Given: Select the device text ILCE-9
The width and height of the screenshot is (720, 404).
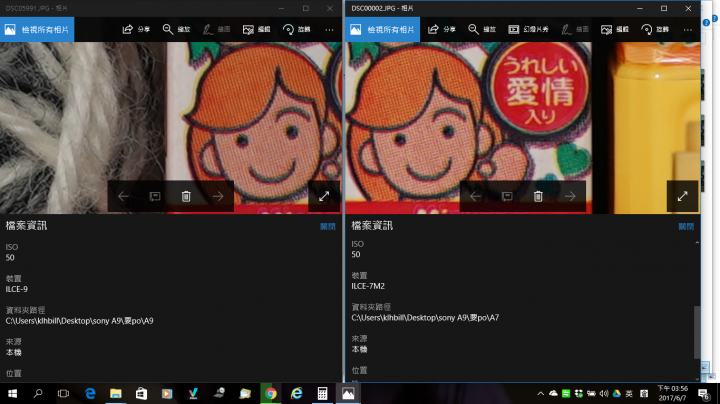Looking at the screenshot, I should click(x=17, y=289).
